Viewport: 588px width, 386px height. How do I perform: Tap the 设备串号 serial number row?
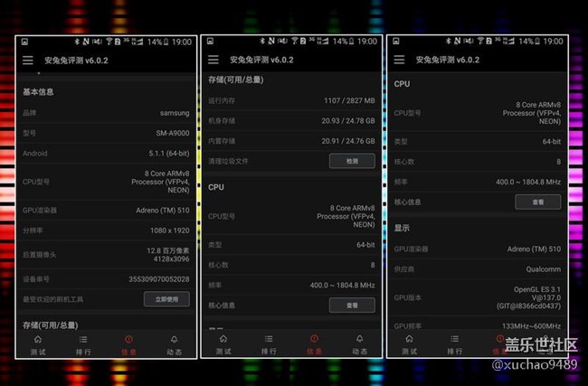tap(106, 279)
